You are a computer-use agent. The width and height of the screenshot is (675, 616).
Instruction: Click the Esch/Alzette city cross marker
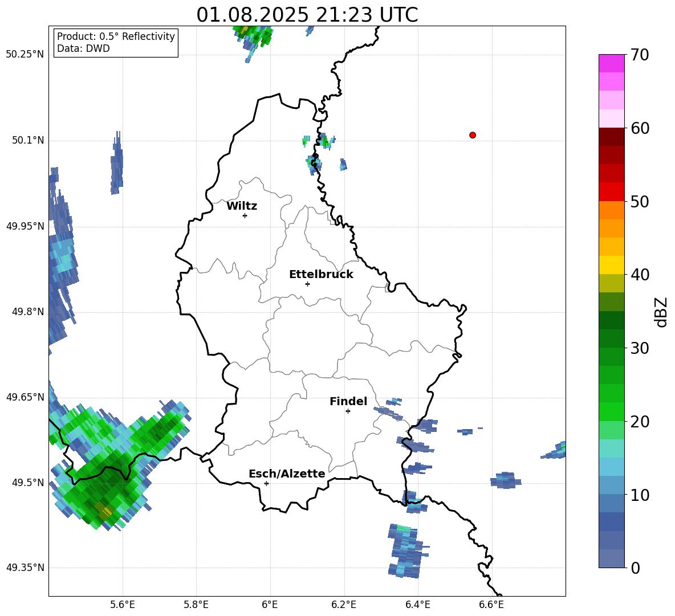pyautogui.click(x=266, y=483)
